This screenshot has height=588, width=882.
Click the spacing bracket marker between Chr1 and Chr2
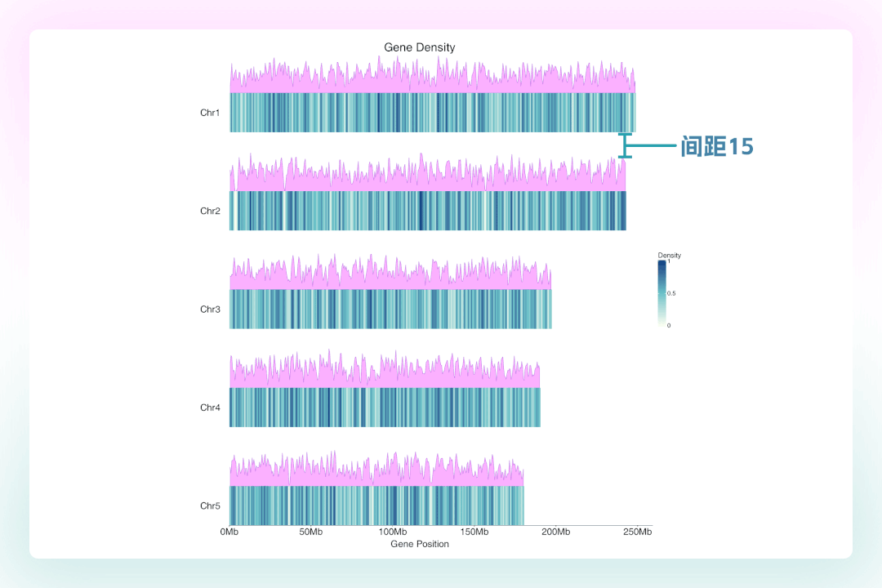[626, 145]
